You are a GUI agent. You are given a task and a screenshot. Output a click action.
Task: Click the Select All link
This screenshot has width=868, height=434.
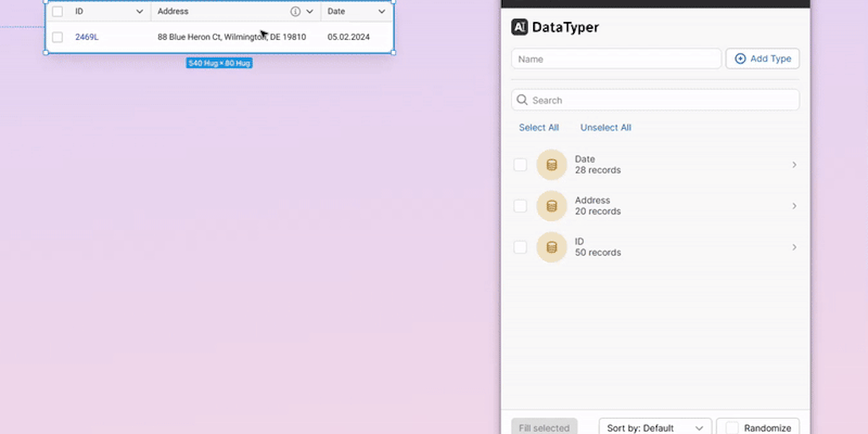538,128
